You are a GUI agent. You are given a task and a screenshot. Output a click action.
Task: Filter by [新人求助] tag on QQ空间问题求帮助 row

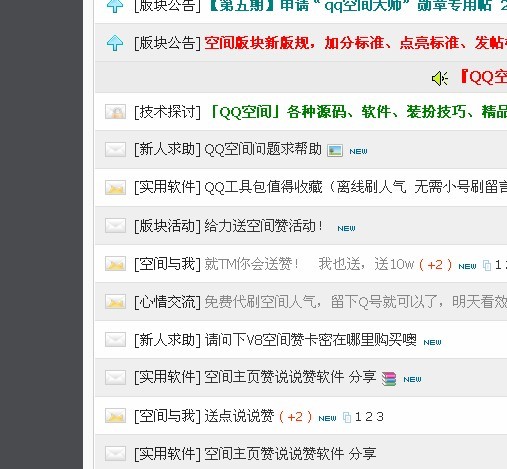coord(167,149)
